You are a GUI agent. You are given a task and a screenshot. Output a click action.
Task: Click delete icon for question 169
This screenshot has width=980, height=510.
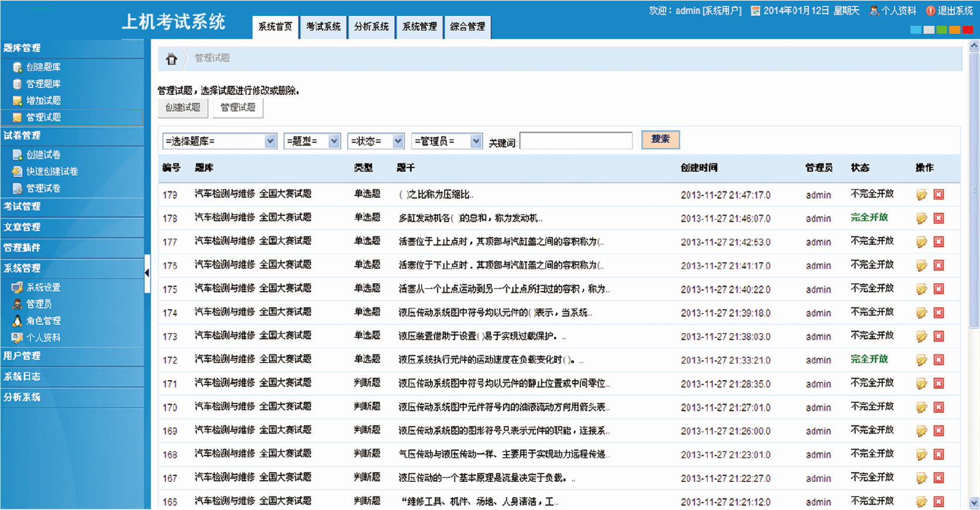[938, 431]
